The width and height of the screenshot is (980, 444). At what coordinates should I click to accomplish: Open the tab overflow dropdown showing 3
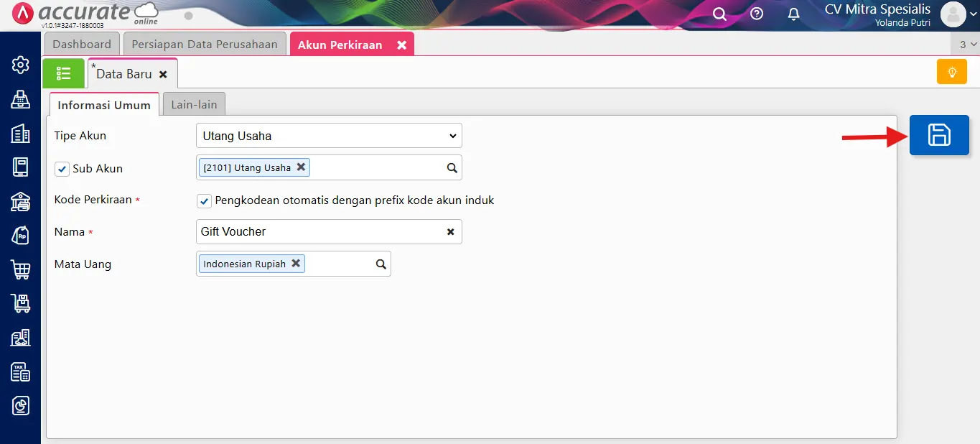tap(965, 44)
